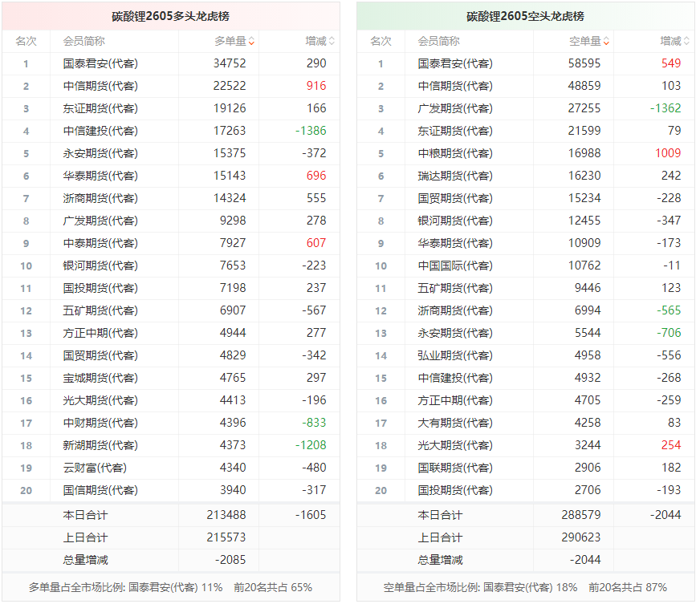
Task: Click green change value -706
Action: pos(669,333)
